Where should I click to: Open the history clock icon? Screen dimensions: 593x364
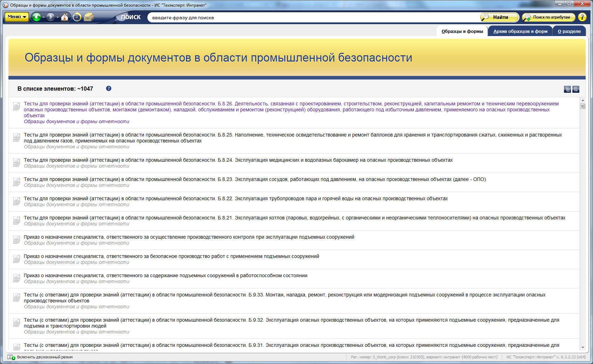pyautogui.click(x=77, y=17)
